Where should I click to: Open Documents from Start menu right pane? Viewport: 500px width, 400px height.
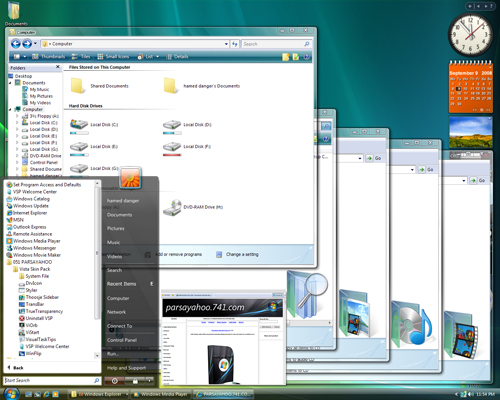(119, 215)
